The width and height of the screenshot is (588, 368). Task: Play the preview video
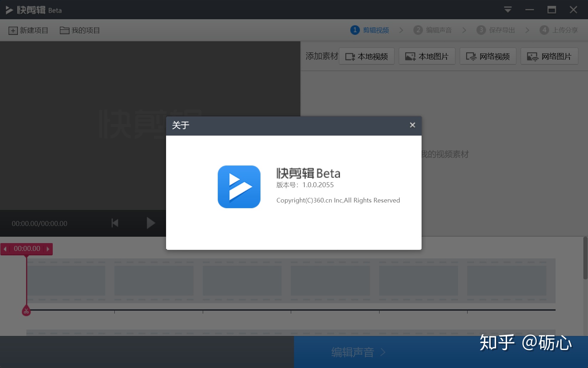151,223
